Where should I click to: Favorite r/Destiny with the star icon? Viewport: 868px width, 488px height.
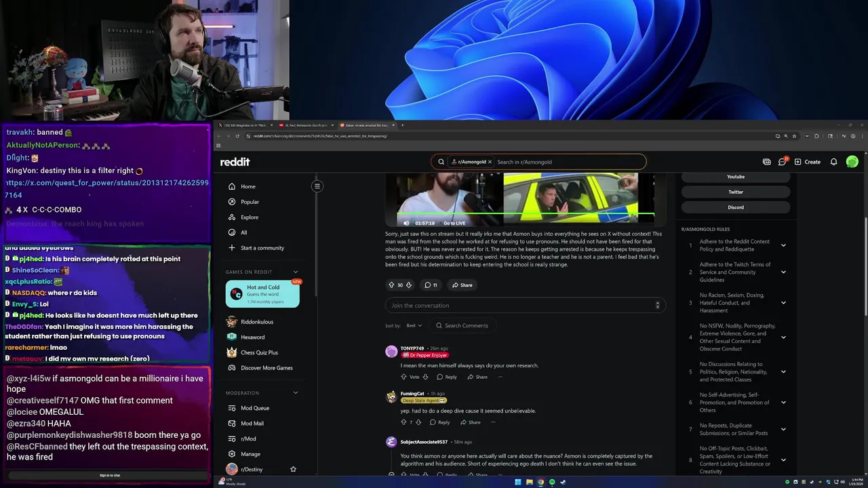tap(293, 469)
